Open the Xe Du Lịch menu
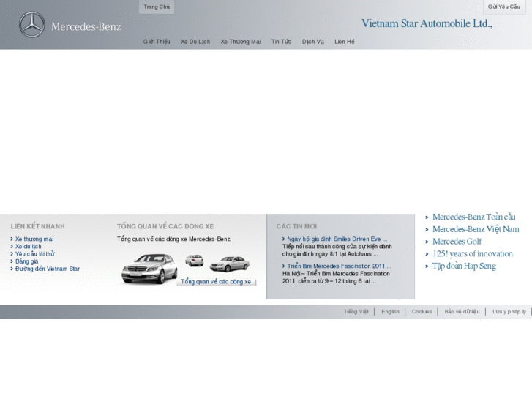This screenshot has width=532, height=399. (195, 42)
